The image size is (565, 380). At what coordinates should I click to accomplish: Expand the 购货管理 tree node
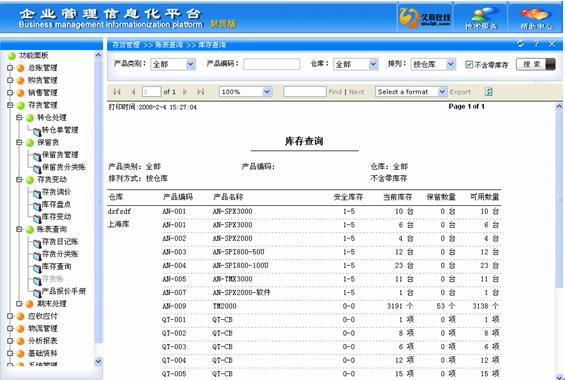pyautogui.click(x=10, y=80)
